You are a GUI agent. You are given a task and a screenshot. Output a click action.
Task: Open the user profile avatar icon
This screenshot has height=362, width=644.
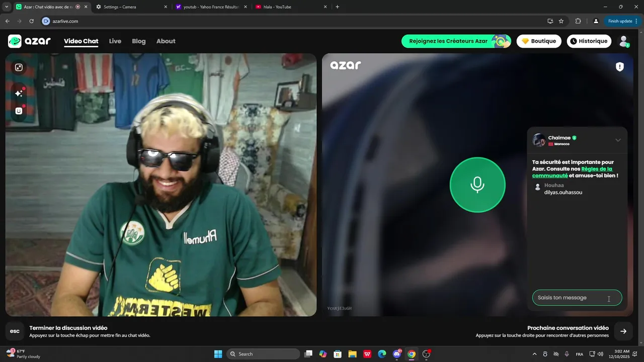tap(624, 41)
